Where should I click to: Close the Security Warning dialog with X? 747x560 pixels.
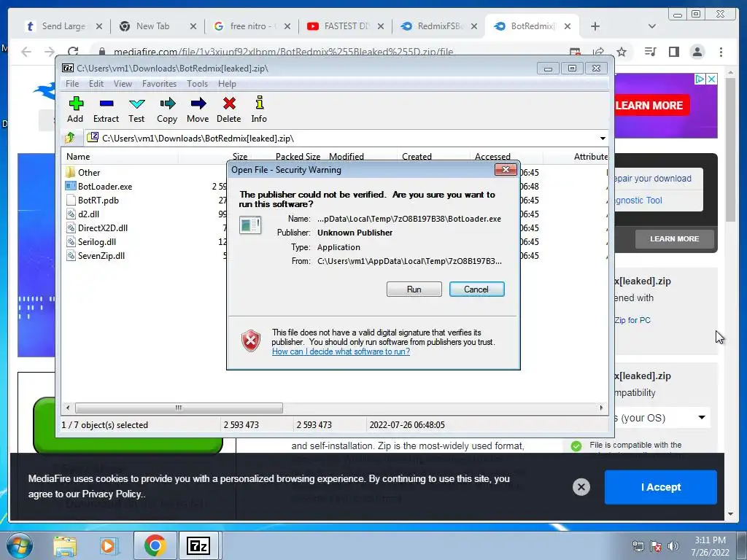click(x=506, y=169)
